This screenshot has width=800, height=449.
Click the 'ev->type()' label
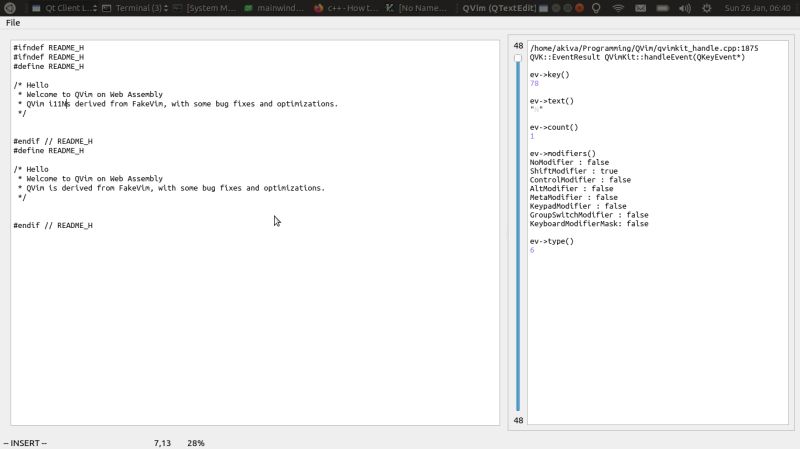coord(552,241)
